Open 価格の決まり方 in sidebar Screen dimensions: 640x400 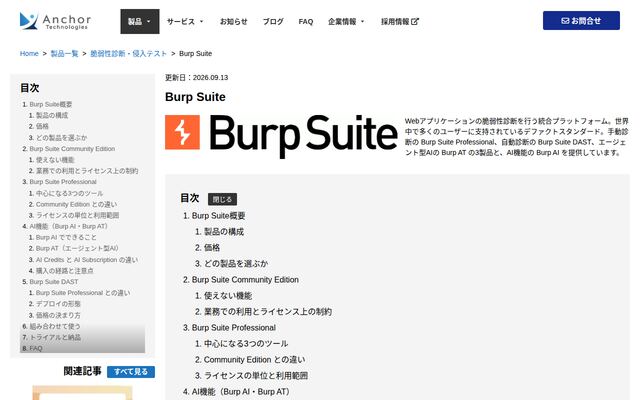tap(58, 316)
